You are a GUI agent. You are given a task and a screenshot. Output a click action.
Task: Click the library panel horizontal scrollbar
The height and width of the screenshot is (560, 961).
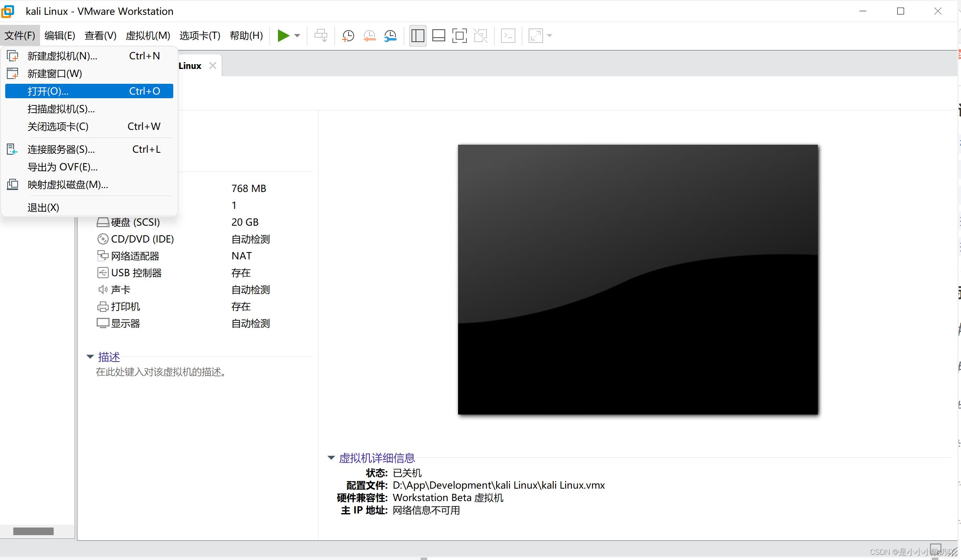click(33, 531)
